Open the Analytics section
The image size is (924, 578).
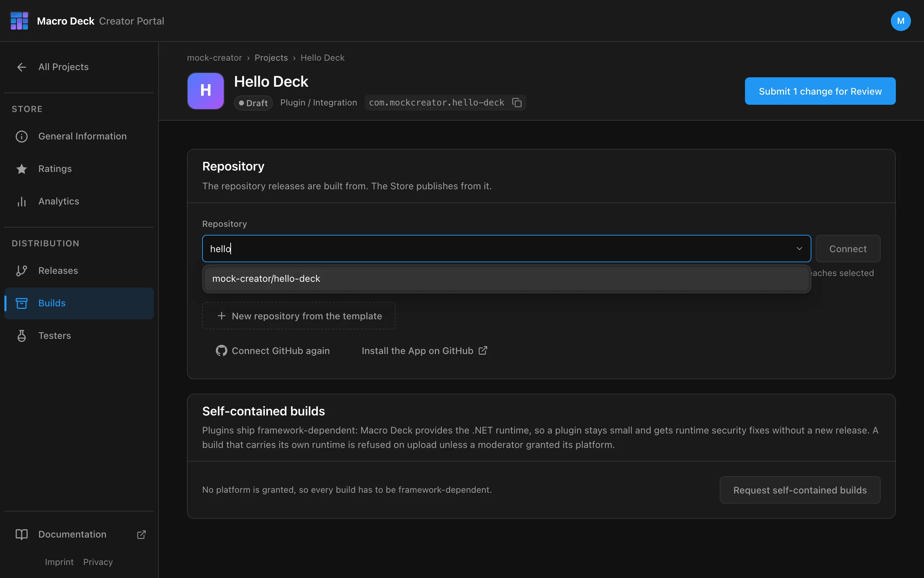79,202
